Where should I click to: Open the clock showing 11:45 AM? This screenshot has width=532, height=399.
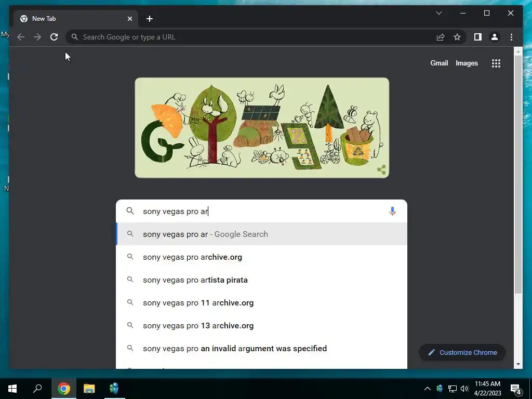(487, 389)
